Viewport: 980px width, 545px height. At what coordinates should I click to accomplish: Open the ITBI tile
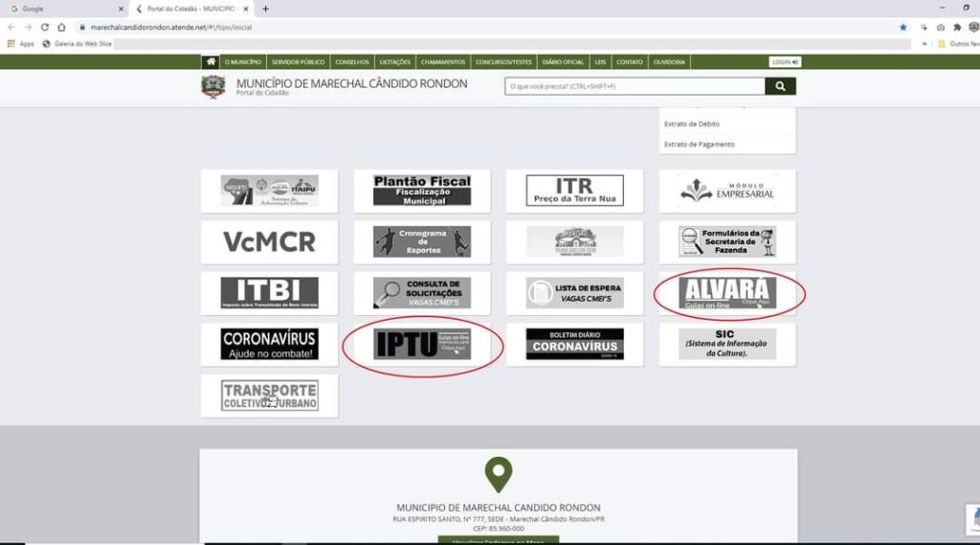(269, 293)
